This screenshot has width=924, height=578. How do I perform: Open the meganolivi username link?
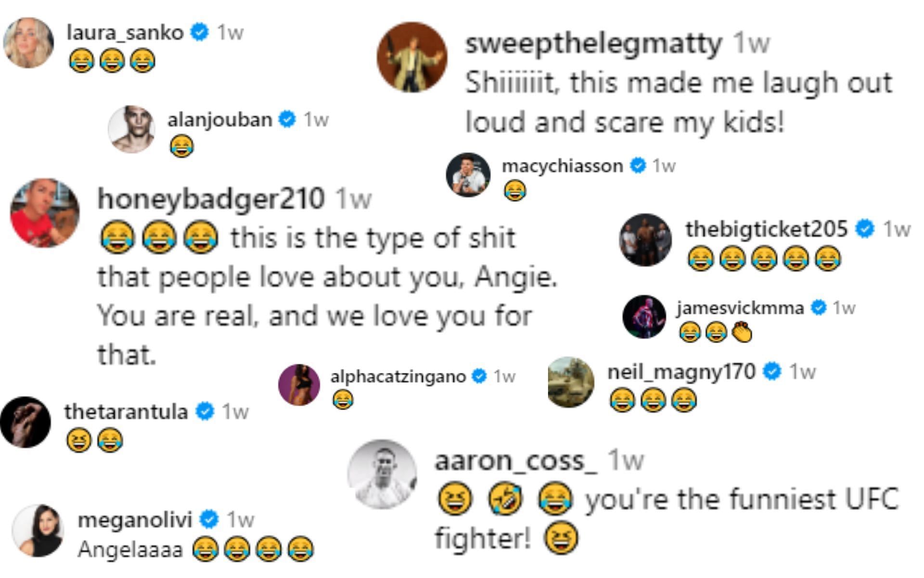coord(135,520)
